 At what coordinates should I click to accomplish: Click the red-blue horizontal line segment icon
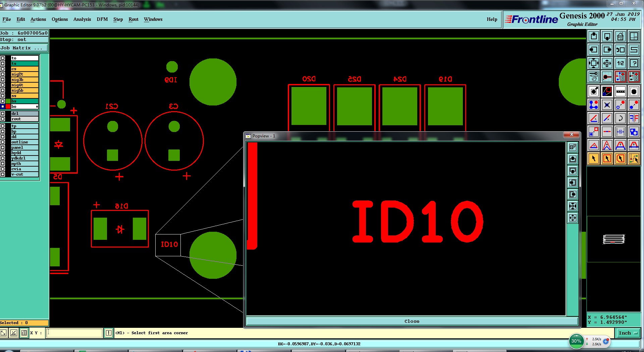pos(607,132)
